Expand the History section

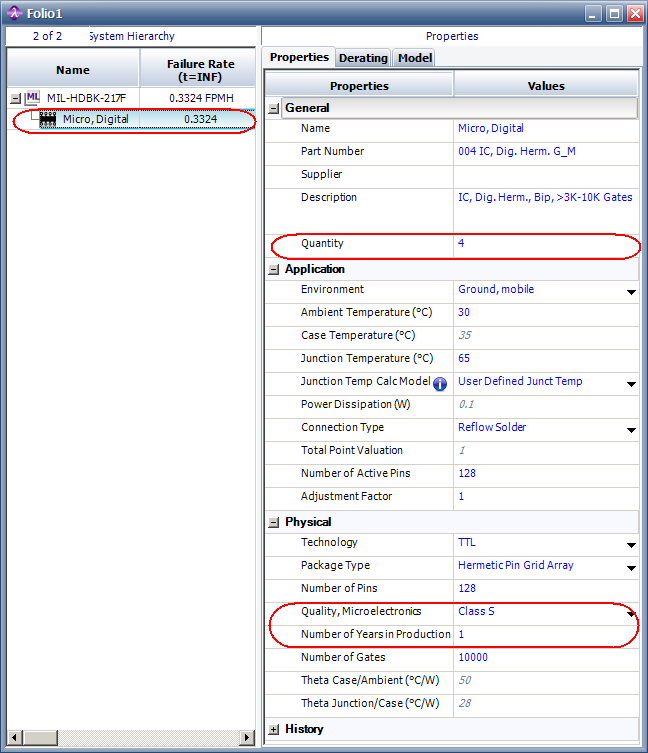tap(274, 729)
